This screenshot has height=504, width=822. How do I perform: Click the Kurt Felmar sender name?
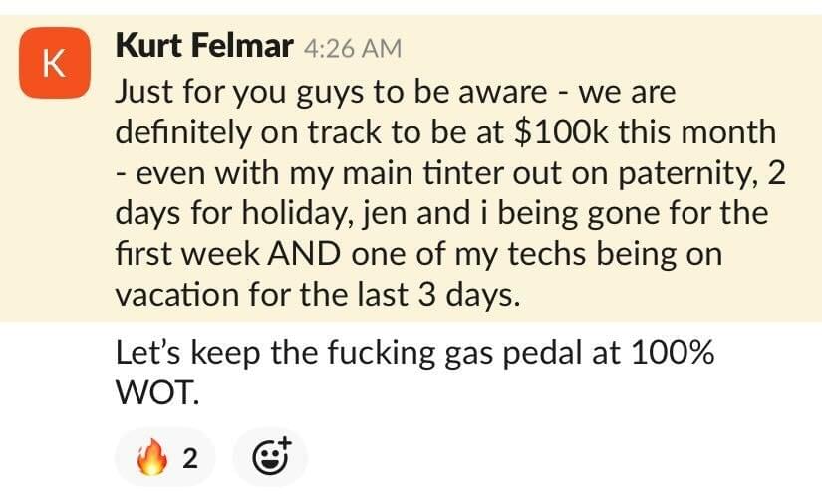coord(204,46)
